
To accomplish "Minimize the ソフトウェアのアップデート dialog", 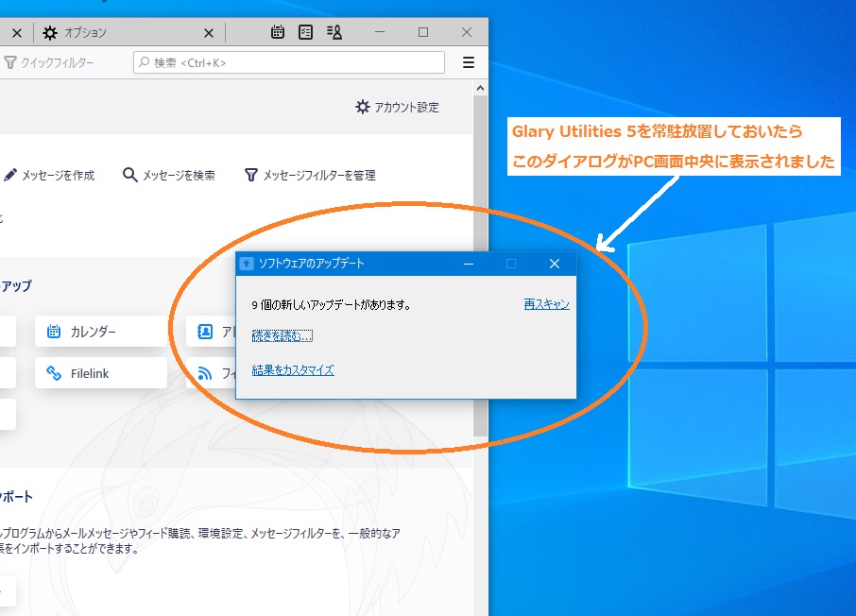I will tap(469, 264).
